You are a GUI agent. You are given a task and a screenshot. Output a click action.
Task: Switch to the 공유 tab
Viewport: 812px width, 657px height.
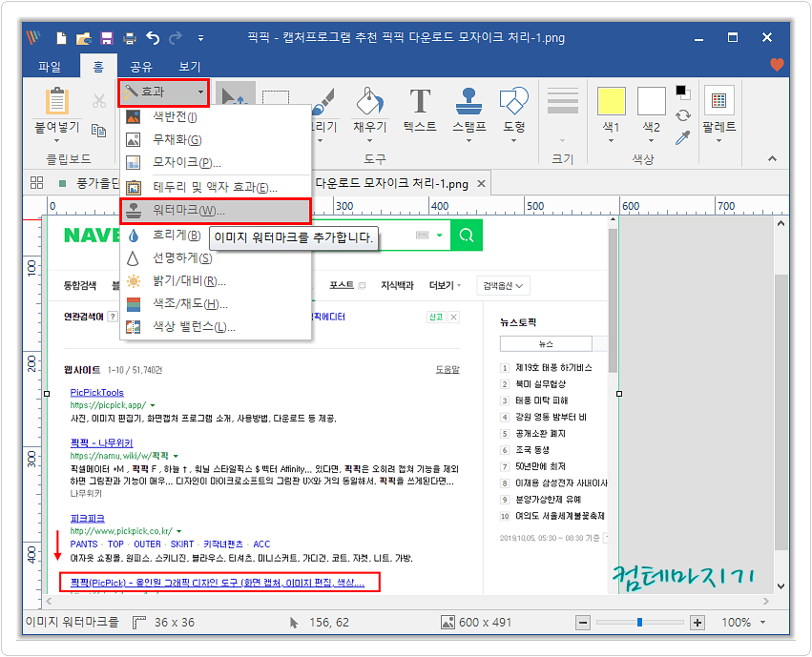(x=141, y=66)
